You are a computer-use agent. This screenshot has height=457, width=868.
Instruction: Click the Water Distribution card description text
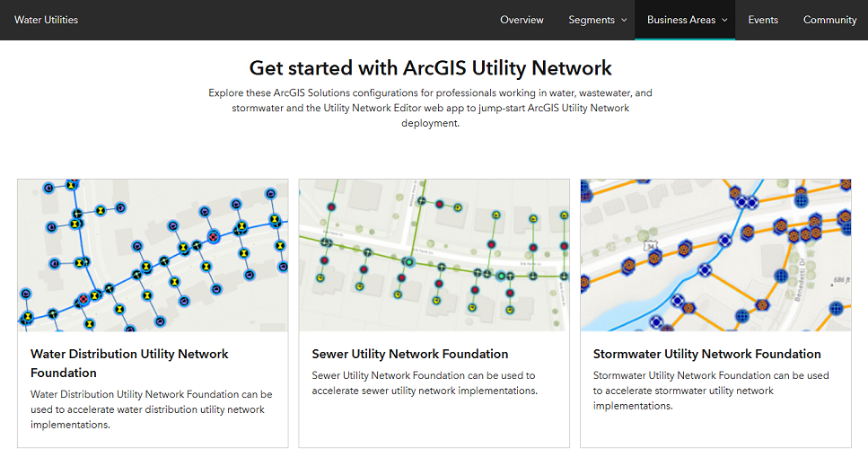tap(151, 409)
